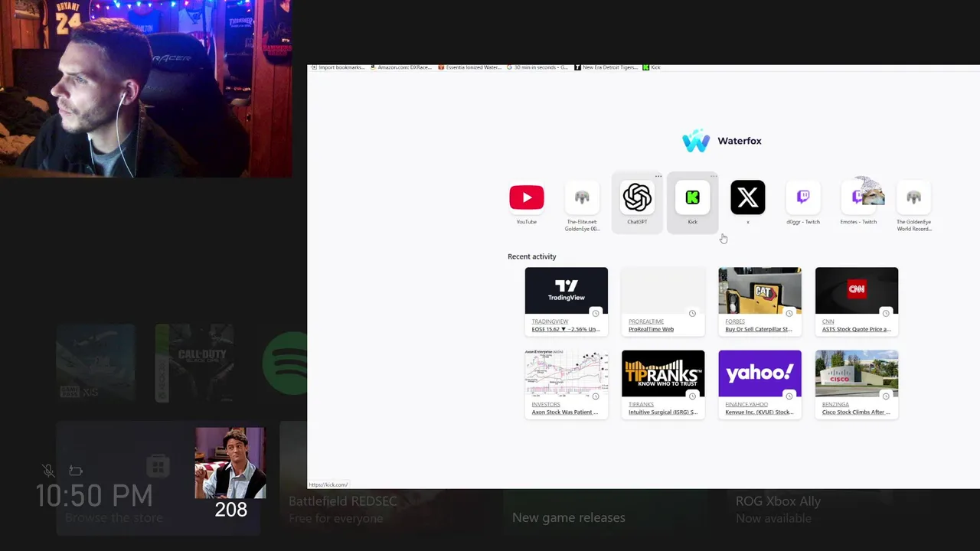Click the 'ProRealTime Web' link

pos(651,329)
